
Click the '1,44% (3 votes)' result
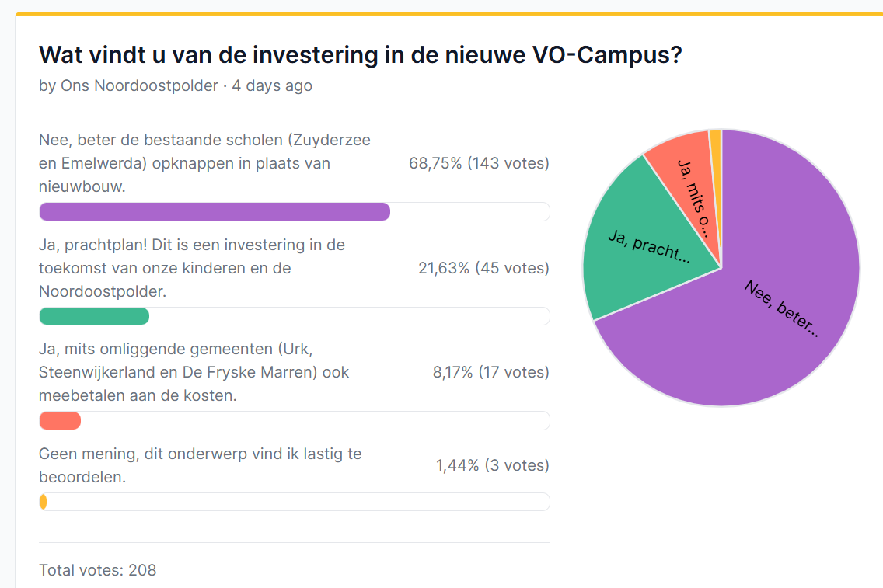tap(492, 465)
